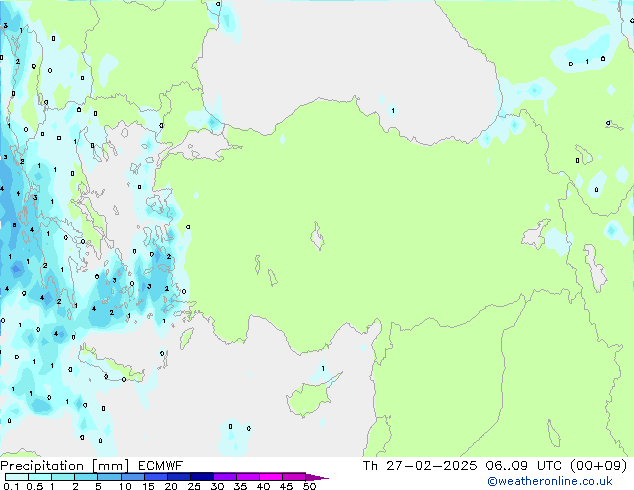Select the purple 30 mm legend swatch
Viewport: 634px width, 490px height.
tap(224, 476)
